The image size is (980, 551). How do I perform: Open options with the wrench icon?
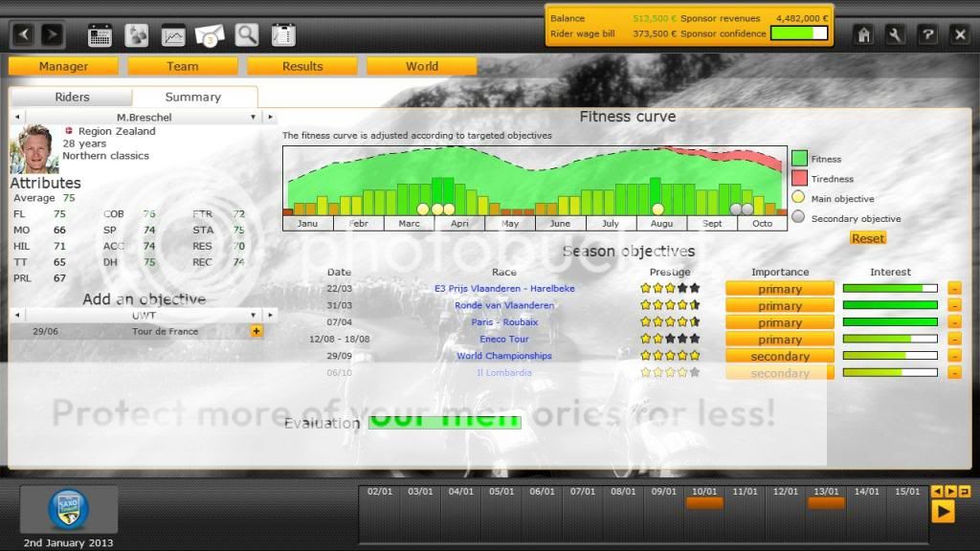pyautogui.click(x=896, y=34)
